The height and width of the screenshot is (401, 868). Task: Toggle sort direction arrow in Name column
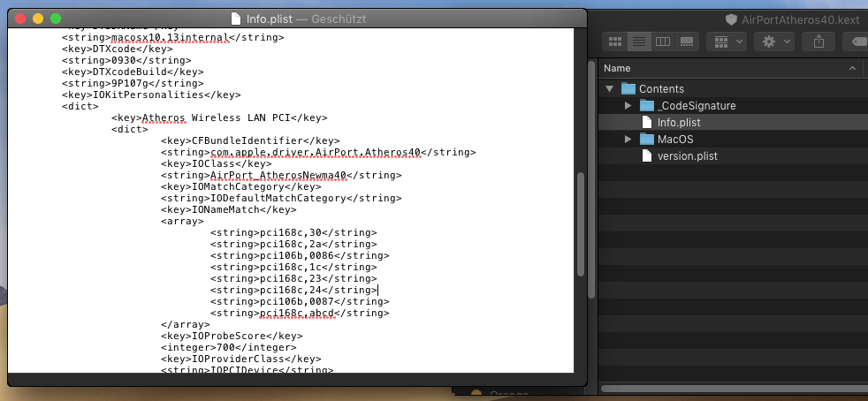point(852,68)
